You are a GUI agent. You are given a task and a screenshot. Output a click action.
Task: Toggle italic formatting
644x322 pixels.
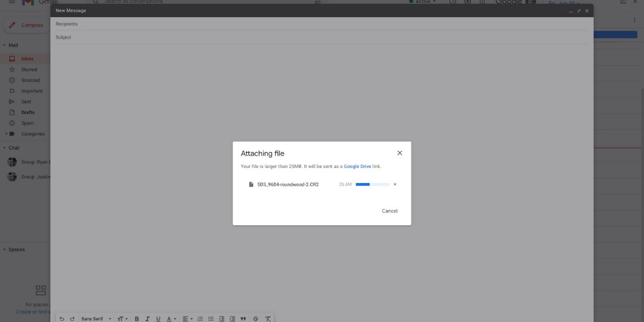coord(148,319)
